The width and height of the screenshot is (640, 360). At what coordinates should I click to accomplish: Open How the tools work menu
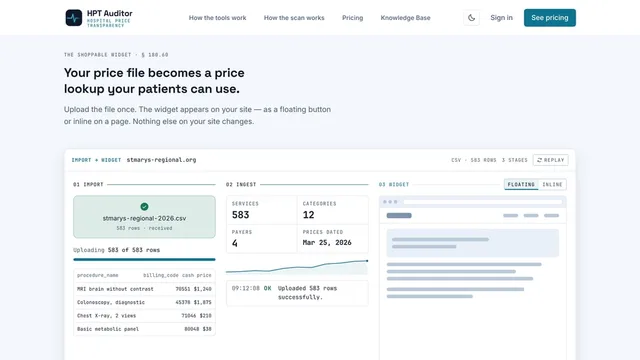(x=217, y=18)
